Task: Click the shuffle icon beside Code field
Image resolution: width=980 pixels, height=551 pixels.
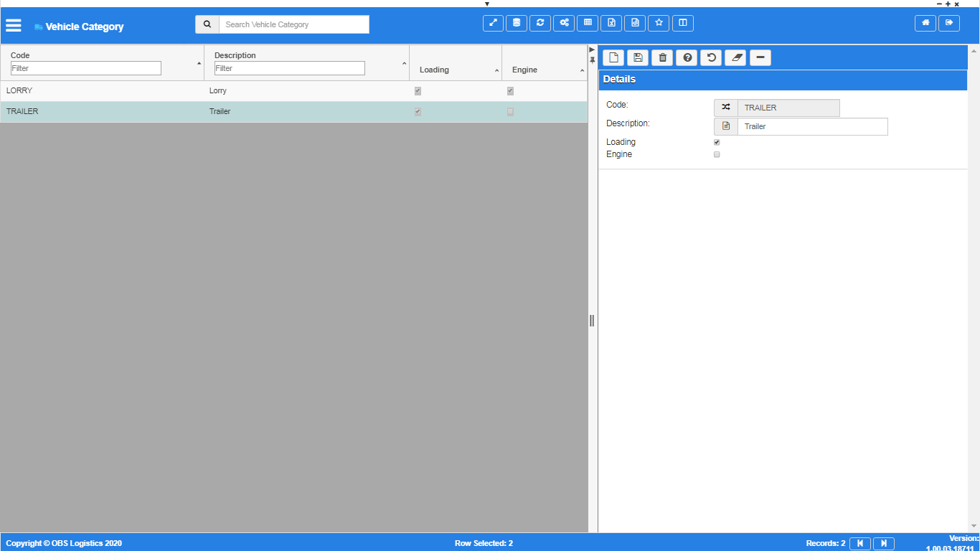Action: point(726,108)
